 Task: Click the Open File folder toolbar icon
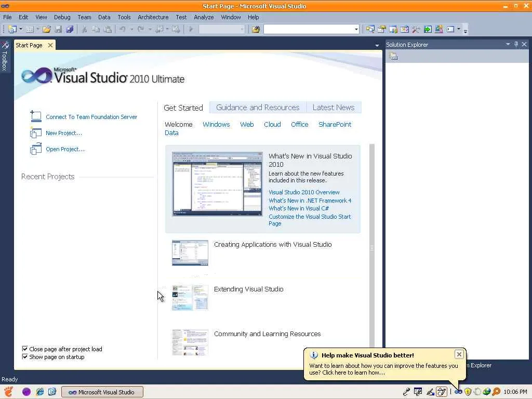tap(46, 30)
